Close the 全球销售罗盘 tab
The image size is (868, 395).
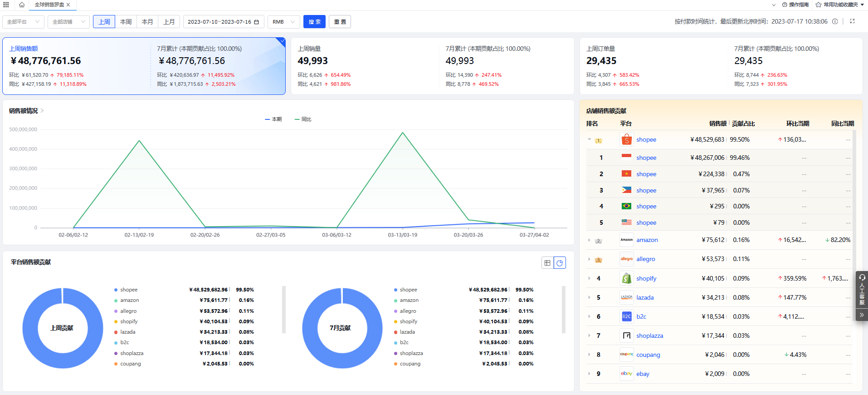(x=68, y=5)
